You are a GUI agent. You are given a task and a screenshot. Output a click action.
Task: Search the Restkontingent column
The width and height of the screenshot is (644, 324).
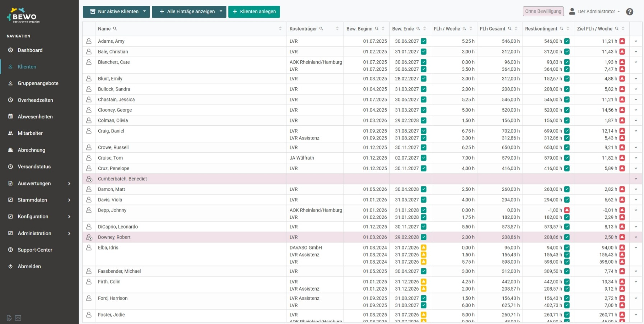tap(561, 29)
